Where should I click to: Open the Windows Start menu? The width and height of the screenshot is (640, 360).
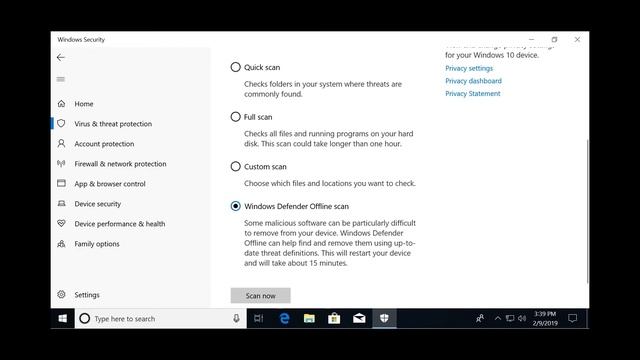62,318
